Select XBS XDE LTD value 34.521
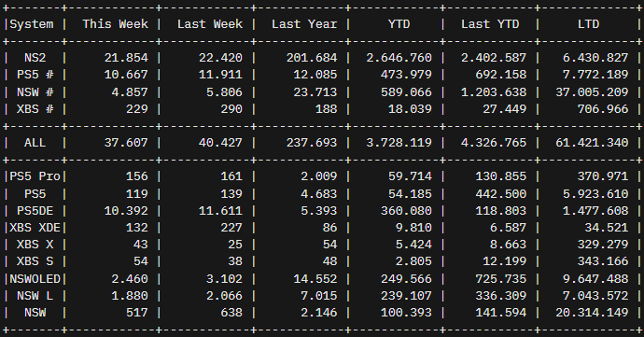 (607, 228)
